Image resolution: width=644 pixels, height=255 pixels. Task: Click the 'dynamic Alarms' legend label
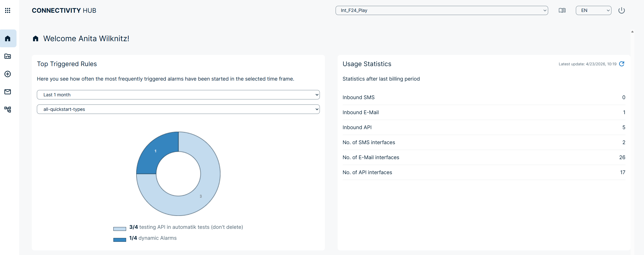click(x=157, y=238)
